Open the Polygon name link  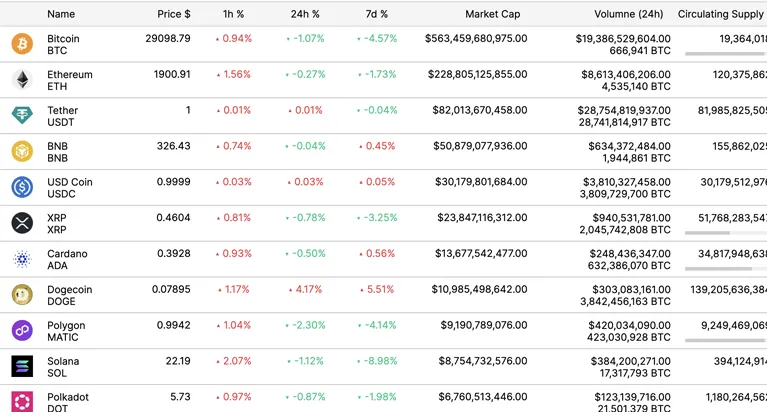[x=66, y=325]
